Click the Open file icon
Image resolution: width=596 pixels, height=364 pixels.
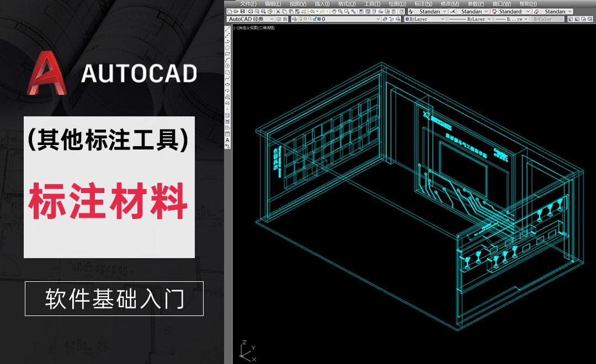pos(236,12)
